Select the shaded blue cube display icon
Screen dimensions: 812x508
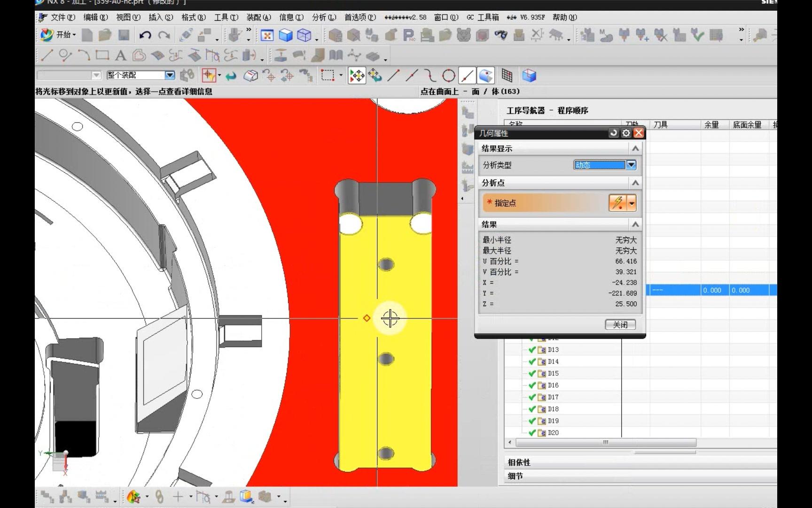[x=286, y=35]
